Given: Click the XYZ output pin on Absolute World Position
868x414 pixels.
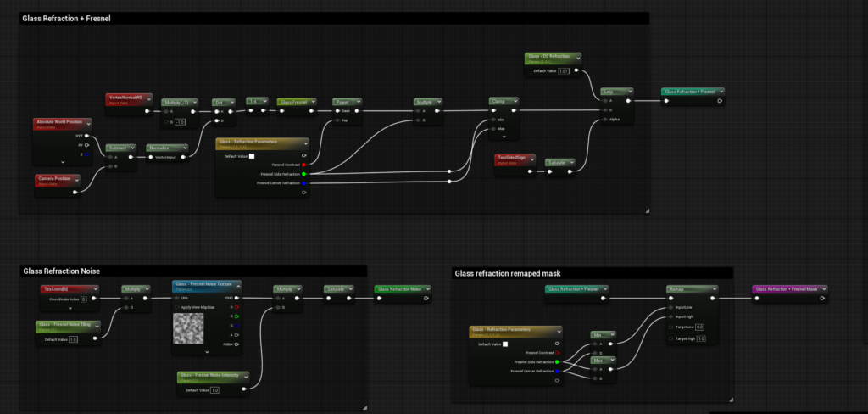Looking at the screenshot, I should click(86, 135).
